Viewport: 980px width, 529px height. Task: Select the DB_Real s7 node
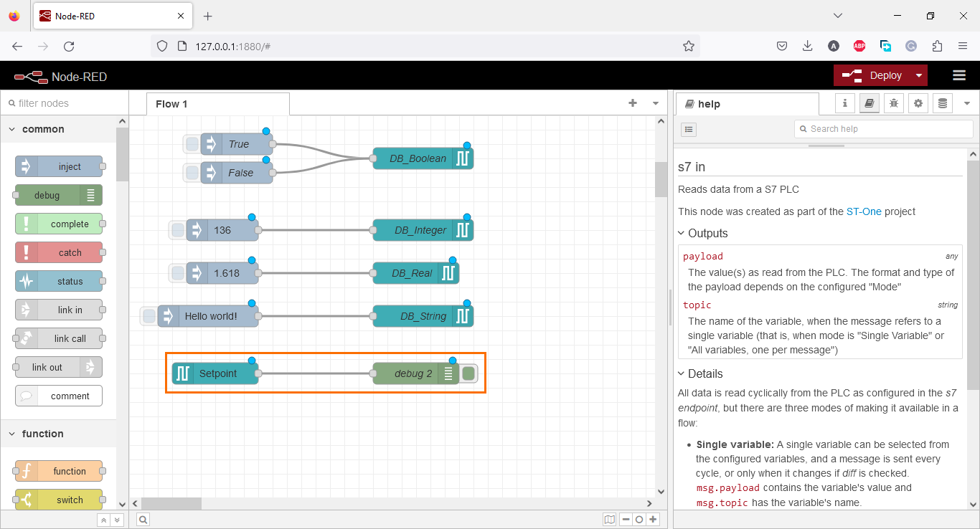416,273
